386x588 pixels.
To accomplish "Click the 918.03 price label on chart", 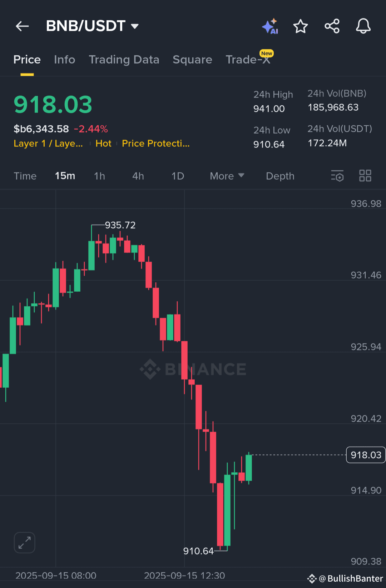I will [x=365, y=455].
